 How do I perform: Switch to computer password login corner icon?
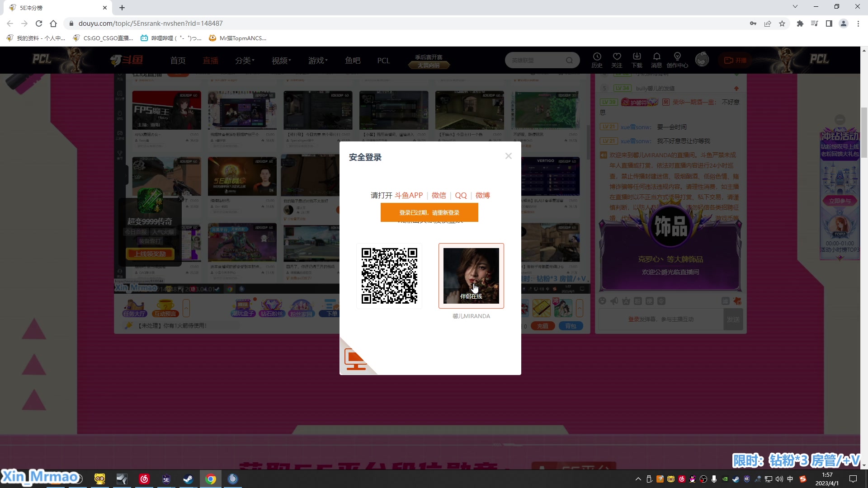point(355,359)
